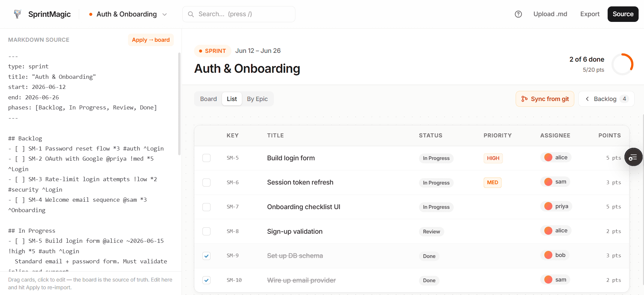
Task: Click alice's avatar on SM-5 row
Action: pos(548,157)
